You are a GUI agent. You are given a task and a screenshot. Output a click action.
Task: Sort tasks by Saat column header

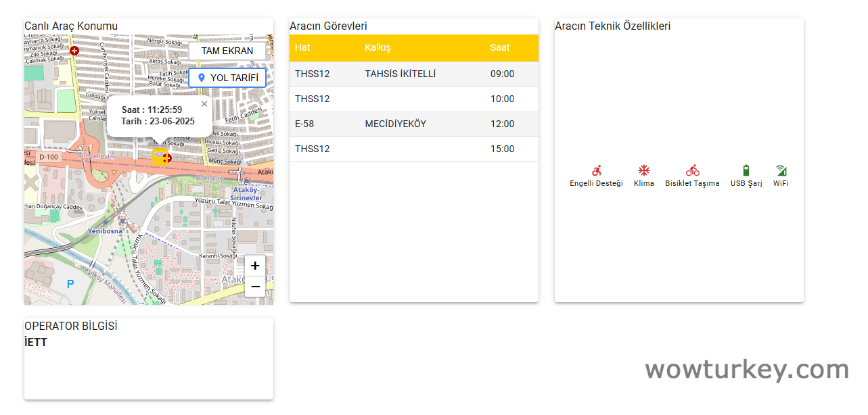point(500,48)
